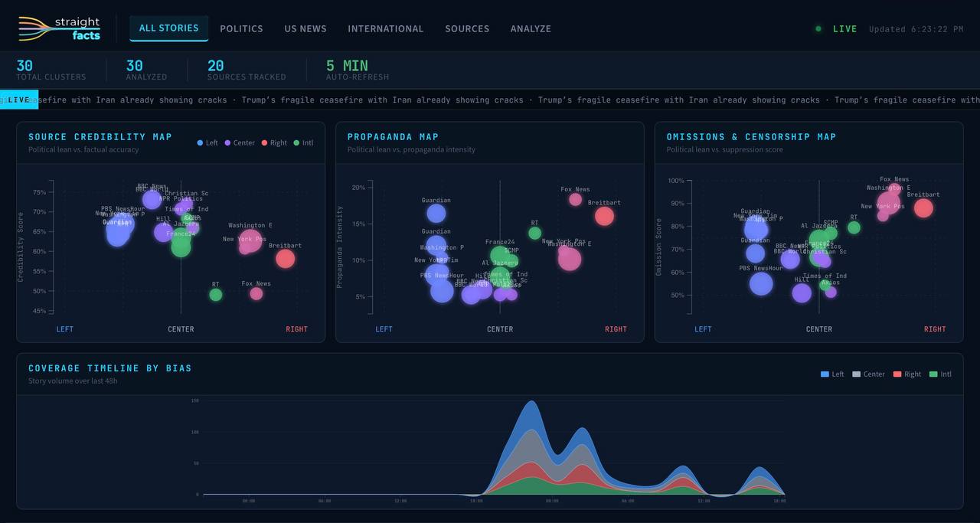Click the LIVE badge on news ticker

coord(18,100)
